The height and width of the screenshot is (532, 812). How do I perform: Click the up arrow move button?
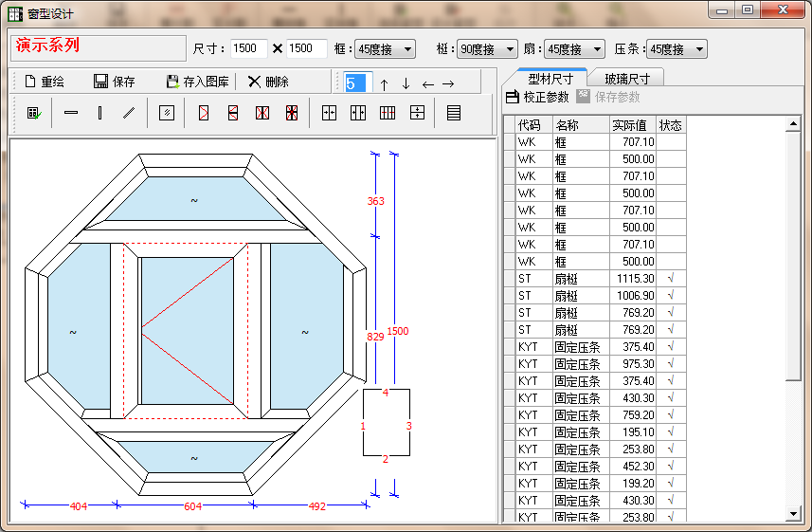tap(384, 84)
